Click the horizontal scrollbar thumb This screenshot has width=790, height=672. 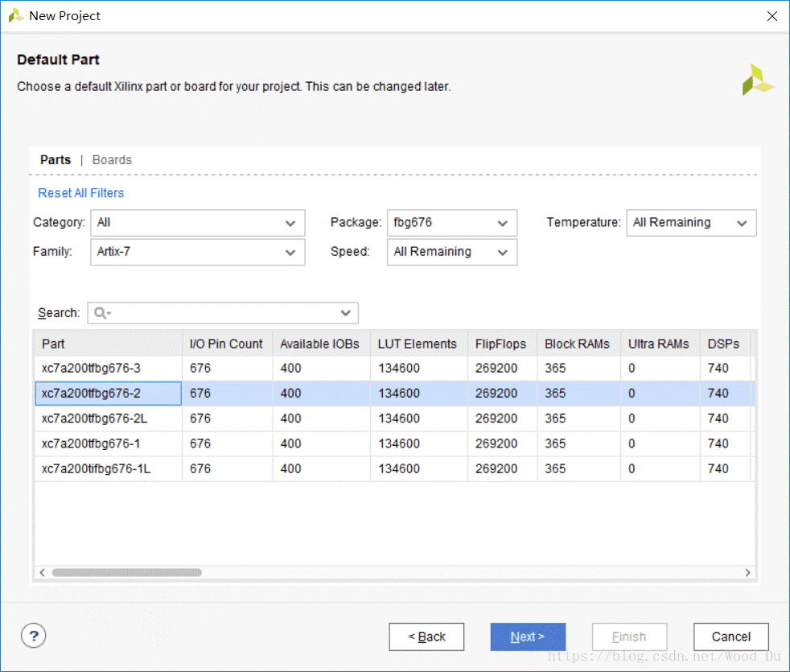tap(127, 573)
